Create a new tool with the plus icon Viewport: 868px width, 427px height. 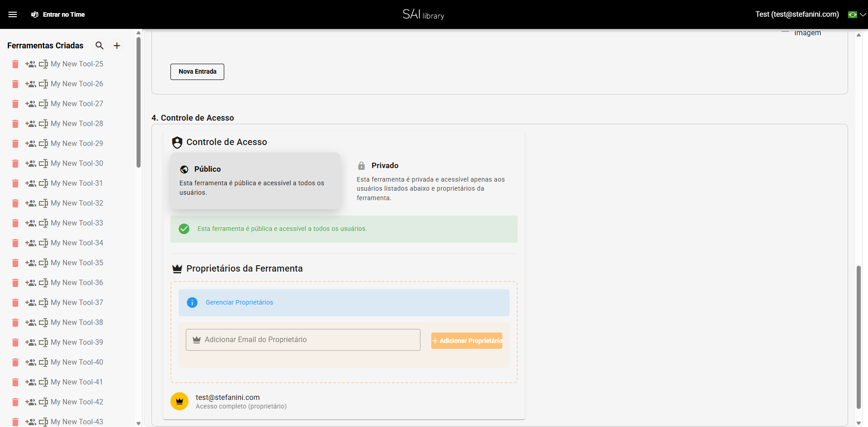117,46
